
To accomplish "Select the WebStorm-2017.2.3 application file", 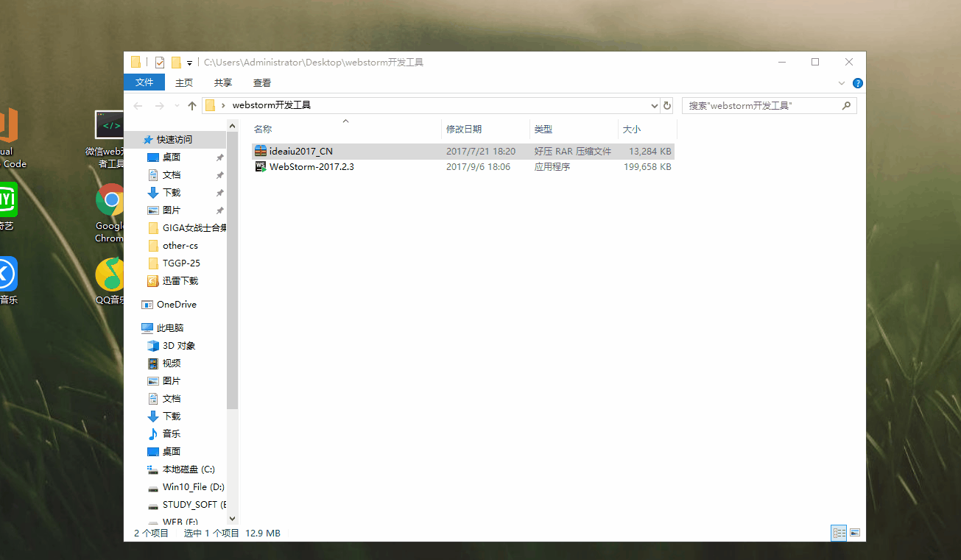I will coord(462,167).
